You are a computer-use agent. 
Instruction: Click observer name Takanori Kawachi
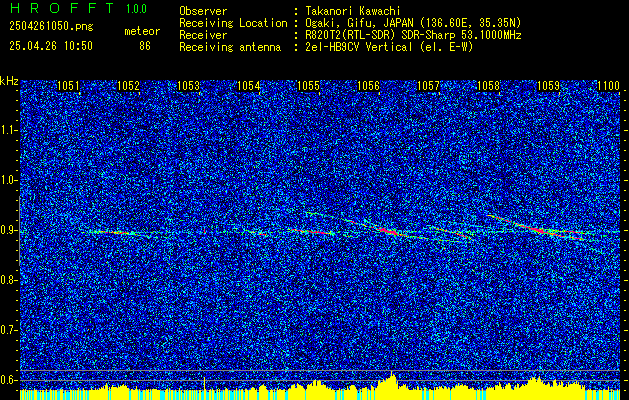[351, 11]
